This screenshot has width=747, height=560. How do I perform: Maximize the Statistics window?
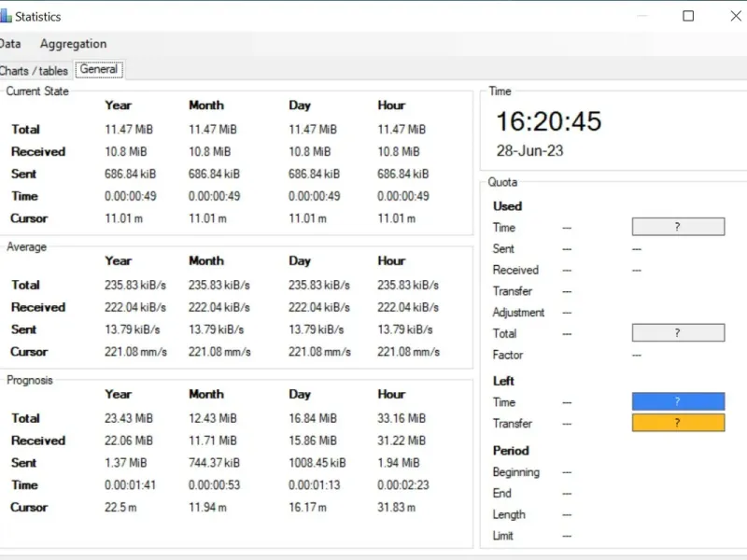688,16
